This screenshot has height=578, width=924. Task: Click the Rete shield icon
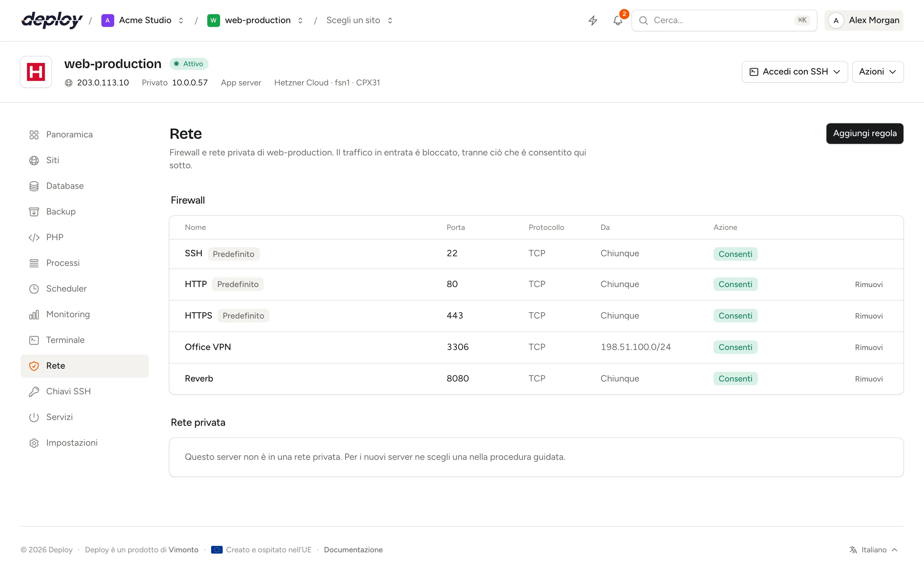(34, 366)
